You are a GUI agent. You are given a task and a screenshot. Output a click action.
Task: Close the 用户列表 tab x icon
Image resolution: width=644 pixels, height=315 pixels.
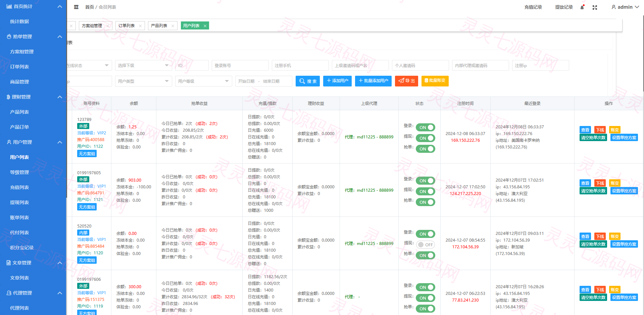[205, 26]
